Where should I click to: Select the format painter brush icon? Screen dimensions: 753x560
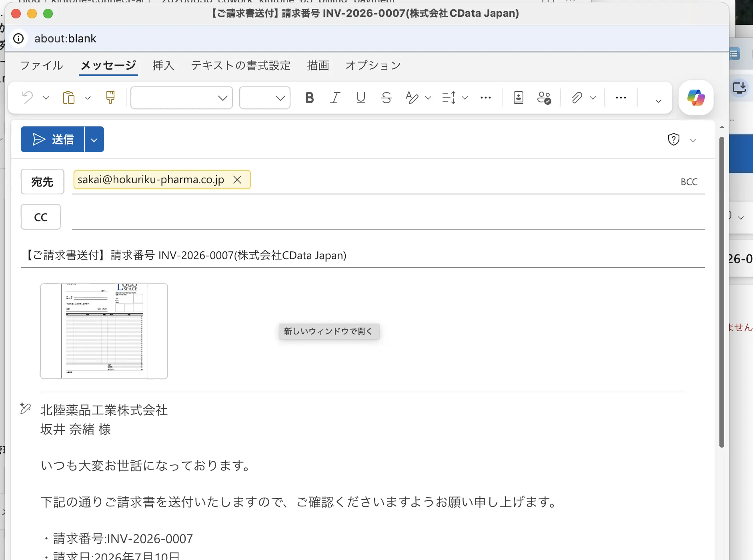pyautogui.click(x=110, y=98)
